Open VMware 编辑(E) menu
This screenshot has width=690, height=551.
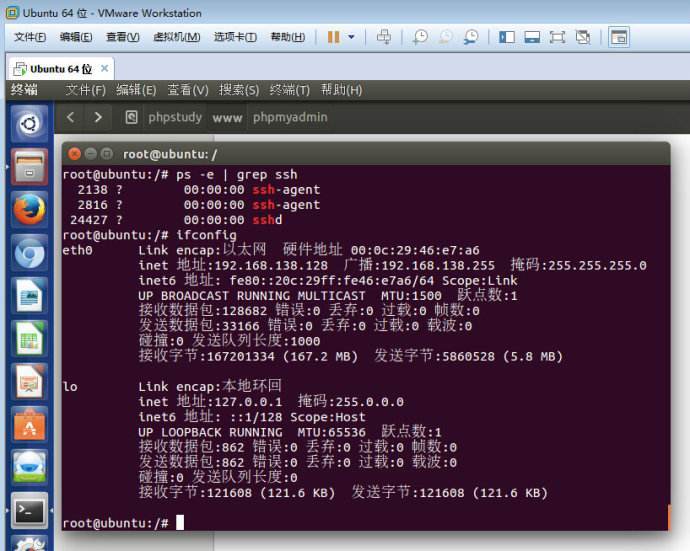(76, 37)
